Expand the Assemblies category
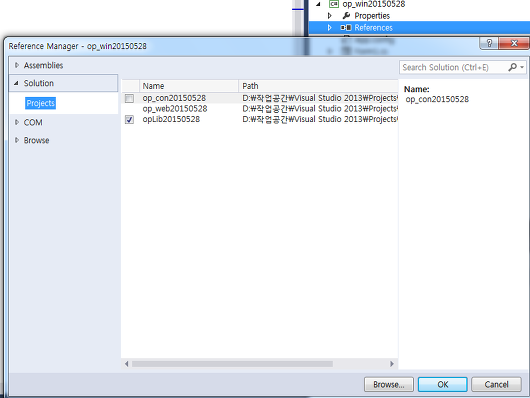This screenshot has width=530, height=398. click(x=17, y=65)
